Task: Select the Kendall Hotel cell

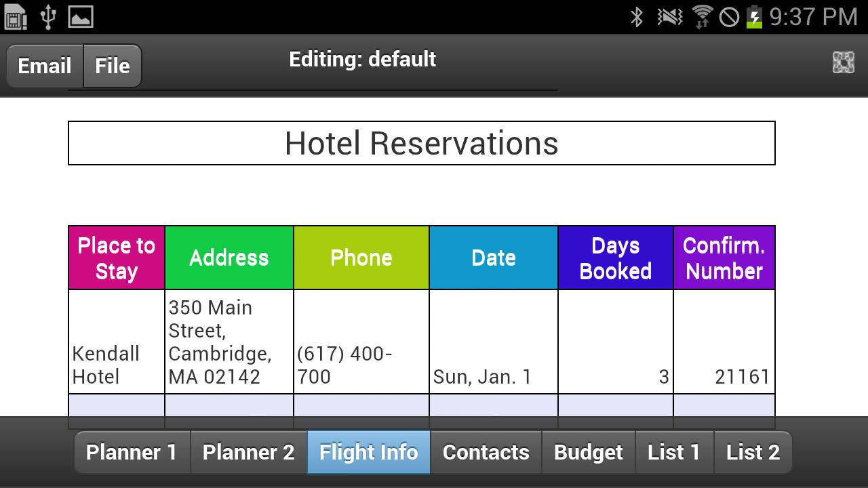Action: pos(117,342)
